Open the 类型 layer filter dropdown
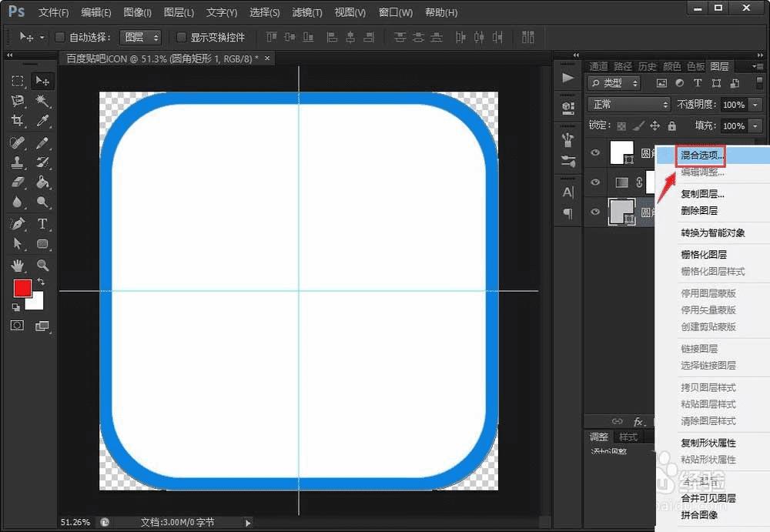The height and width of the screenshot is (532, 770). (x=614, y=83)
